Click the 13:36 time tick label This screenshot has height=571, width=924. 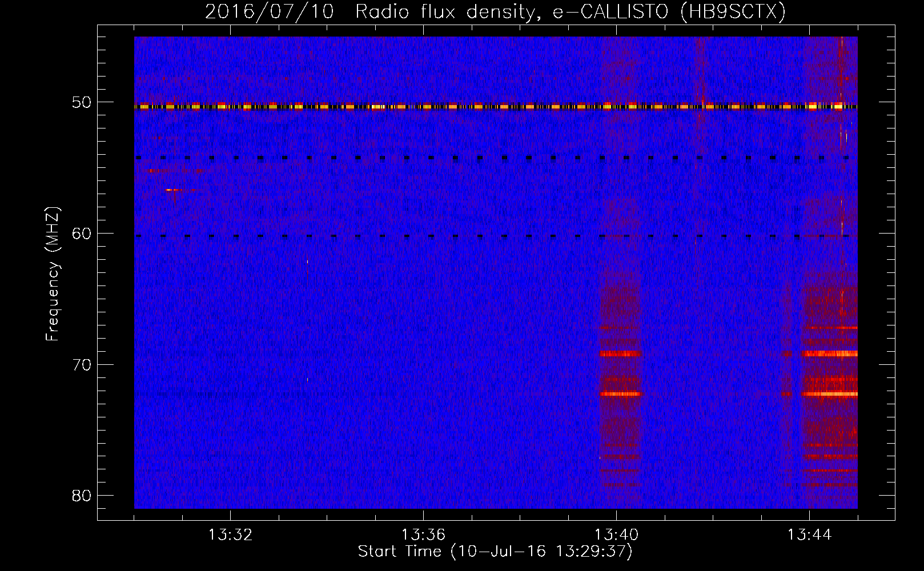(x=423, y=535)
